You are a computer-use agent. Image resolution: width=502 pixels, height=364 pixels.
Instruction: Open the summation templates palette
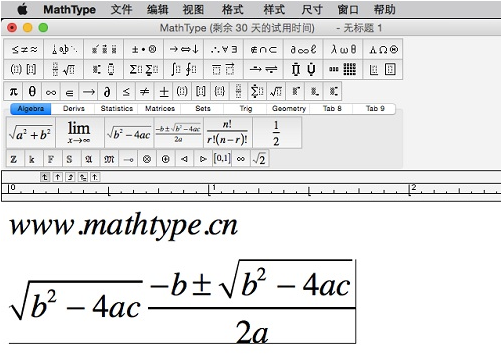click(x=143, y=70)
